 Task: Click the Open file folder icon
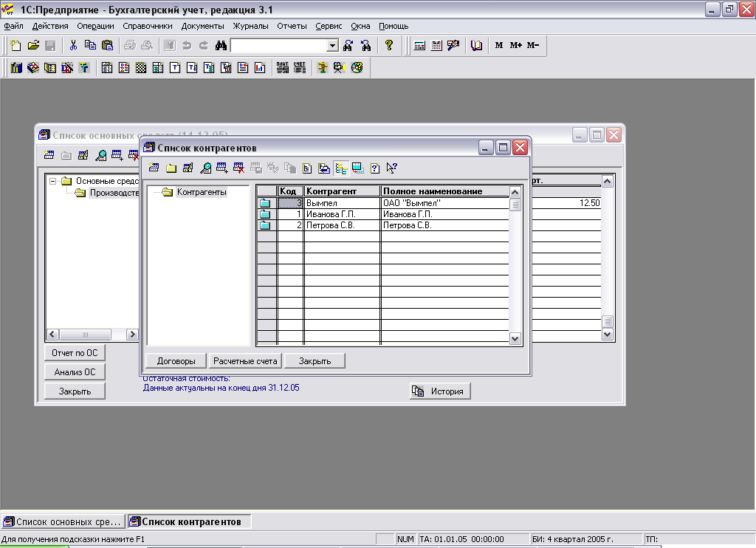coord(33,46)
